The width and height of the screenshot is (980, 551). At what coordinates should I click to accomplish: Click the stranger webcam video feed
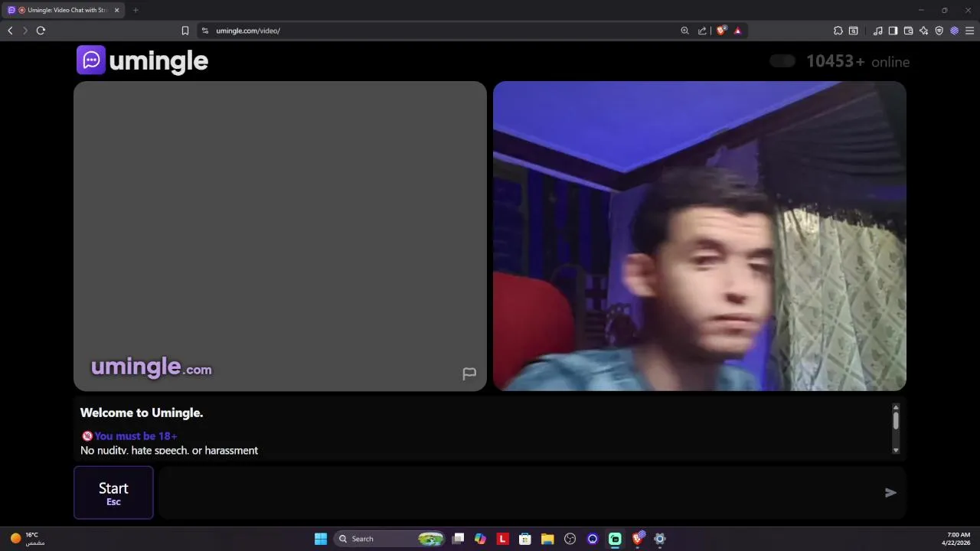(700, 236)
